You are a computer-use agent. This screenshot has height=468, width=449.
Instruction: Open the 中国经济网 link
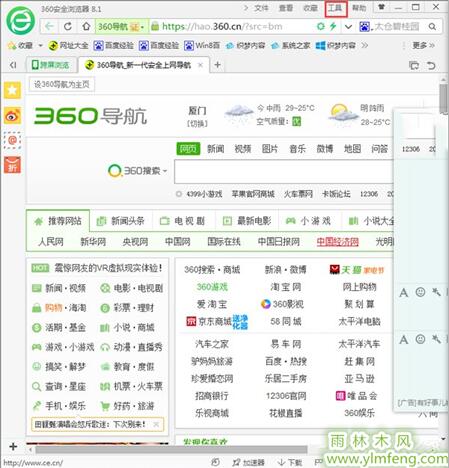pos(337,242)
